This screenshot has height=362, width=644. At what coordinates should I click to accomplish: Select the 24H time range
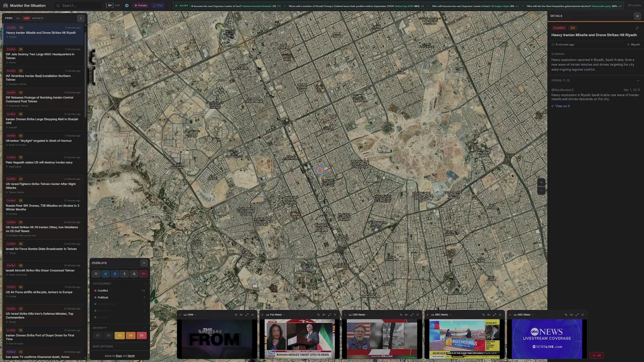tap(117, 6)
